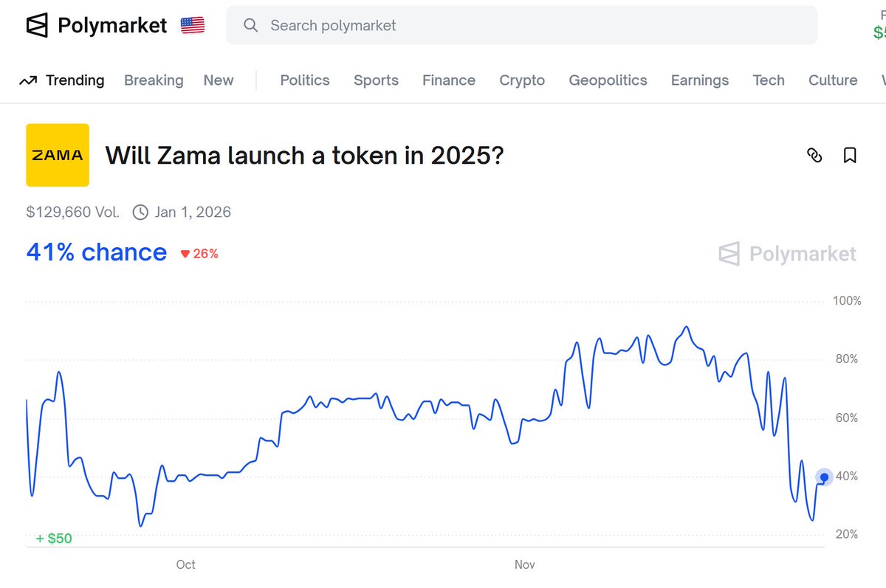Bookmark the Zama market
The image size is (886, 588).
pos(850,155)
